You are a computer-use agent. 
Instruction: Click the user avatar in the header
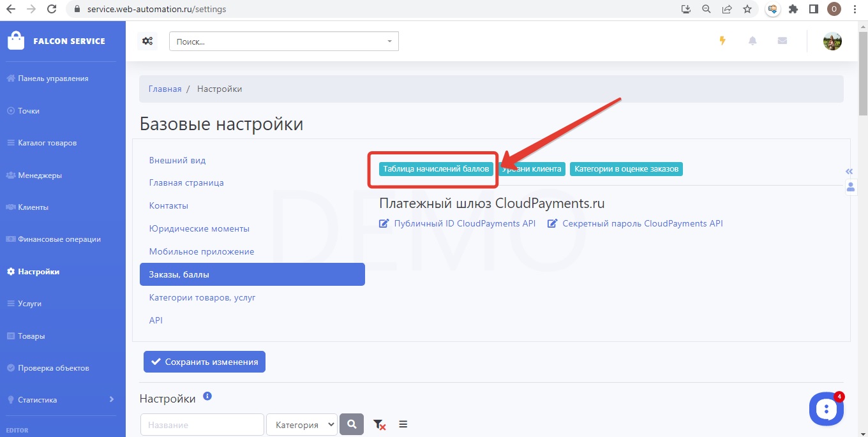(832, 41)
